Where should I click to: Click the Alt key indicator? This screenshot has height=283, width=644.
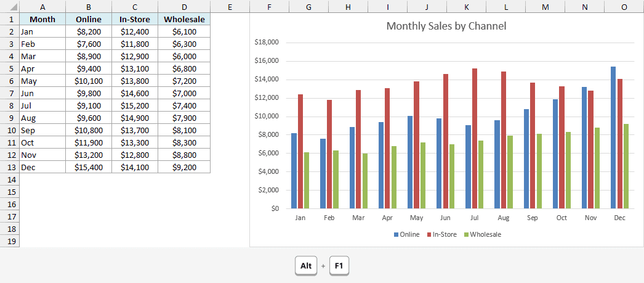[x=306, y=266]
